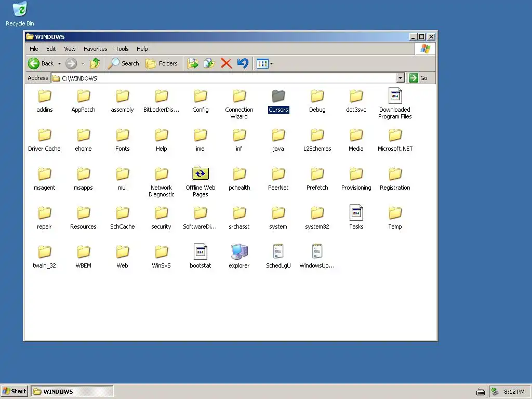Open the Address bar dropdown list
This screenshot has width=532, height=399.
(401, 78)
